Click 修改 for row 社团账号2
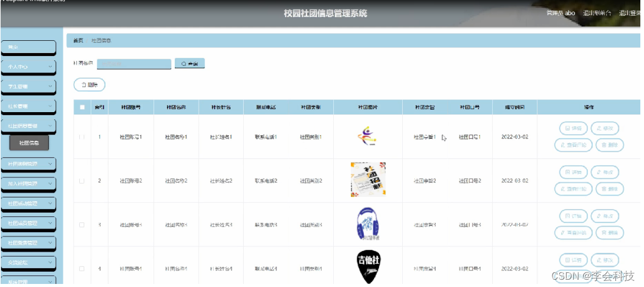This screenshot has width=644, height=287. [604, 172]
